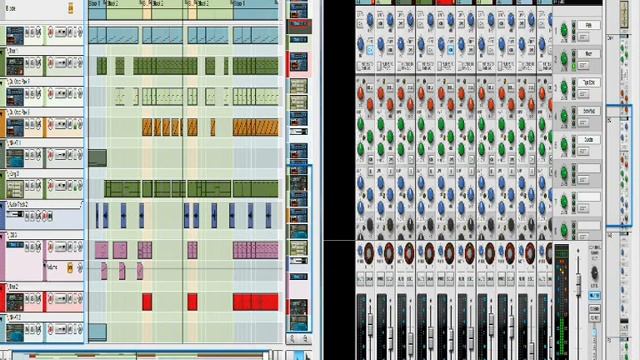Viewport: 640px width, 360px height.
Task: Click the red-highlighted channel header at mixer top
Action: tap(446, 2)
